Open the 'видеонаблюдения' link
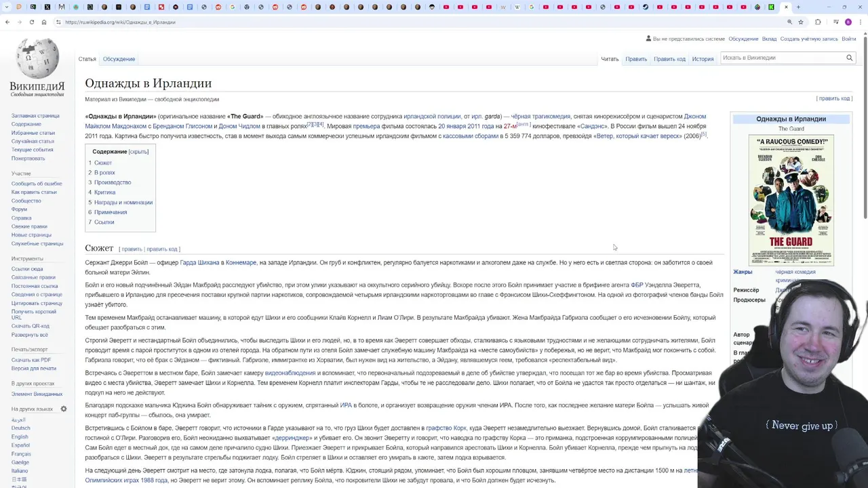 click(290, 373)
